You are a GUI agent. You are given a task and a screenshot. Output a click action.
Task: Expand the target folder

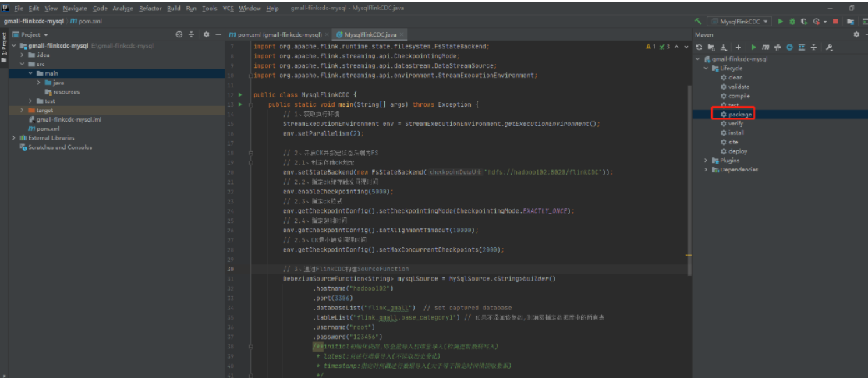click(23, 110)
